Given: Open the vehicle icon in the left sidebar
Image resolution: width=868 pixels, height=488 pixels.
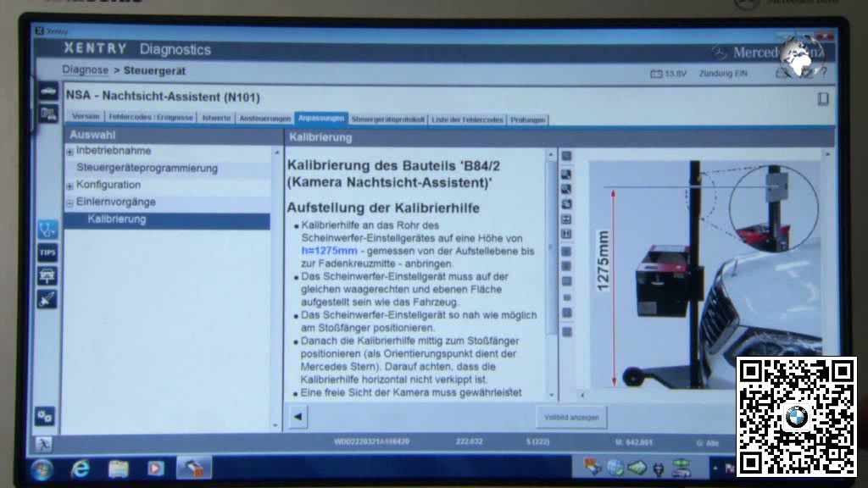Looking at the screenshot, I should (48, 91).
